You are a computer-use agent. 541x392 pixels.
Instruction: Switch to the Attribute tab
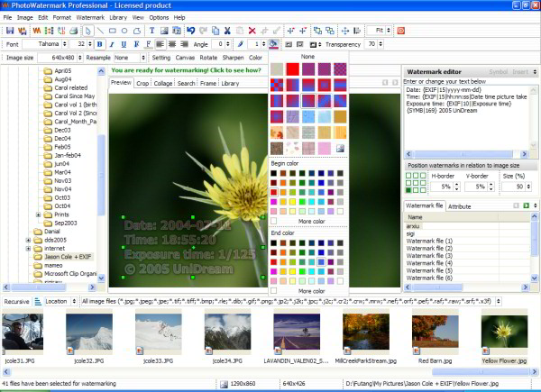click(x=459, y=206)
